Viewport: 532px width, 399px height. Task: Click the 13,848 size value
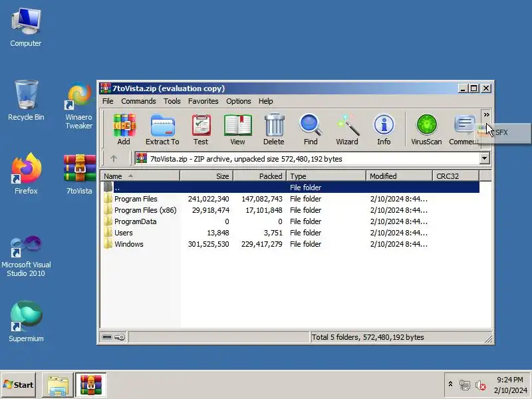(x=218, y=233)
